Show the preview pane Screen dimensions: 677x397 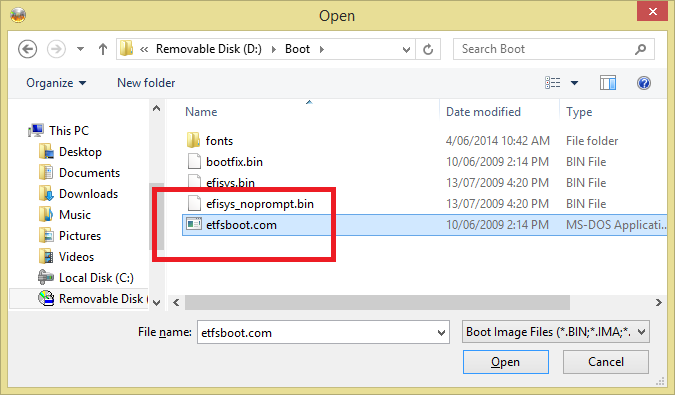pyautogui.click(x=607, y=83)
